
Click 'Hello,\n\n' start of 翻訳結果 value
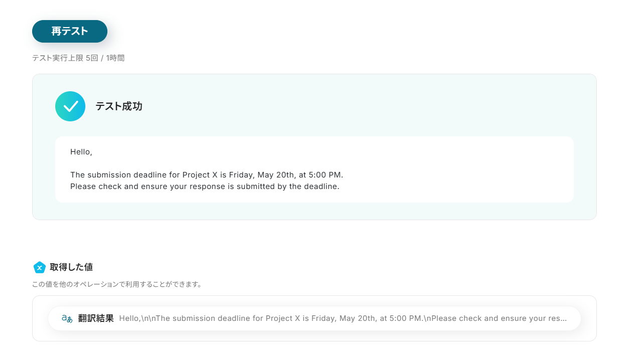(137, 318)
